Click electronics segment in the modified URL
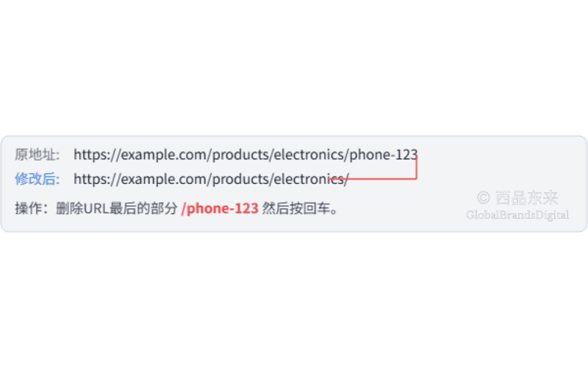The width and height of the screenshot is (588, 368). tap(309, 179)
